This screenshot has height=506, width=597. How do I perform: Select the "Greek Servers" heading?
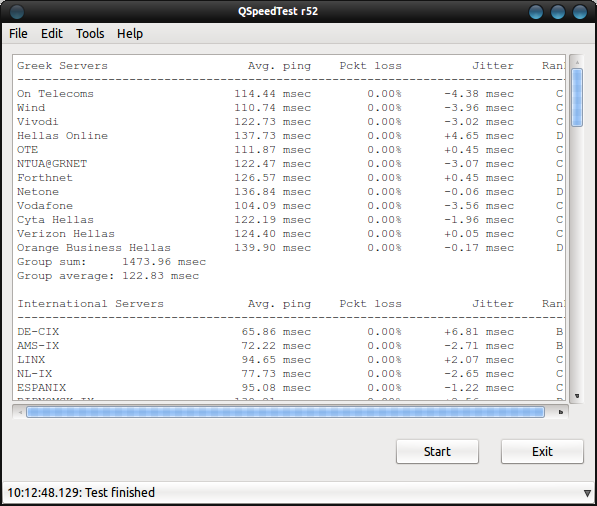coord(62,66)
